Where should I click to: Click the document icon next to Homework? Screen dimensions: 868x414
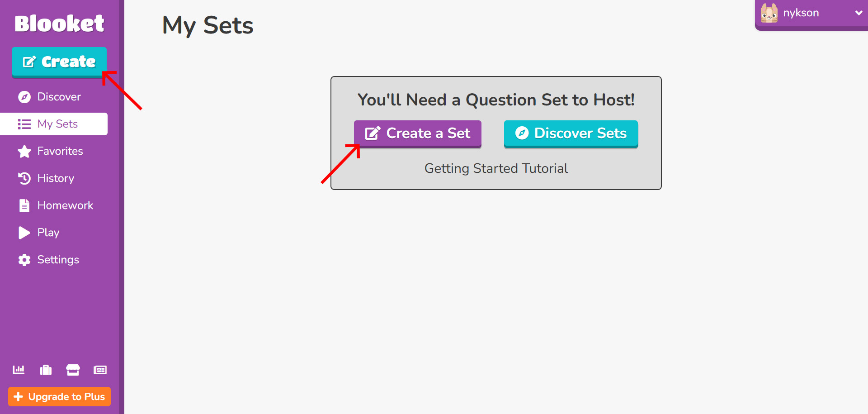coord(24,205)
